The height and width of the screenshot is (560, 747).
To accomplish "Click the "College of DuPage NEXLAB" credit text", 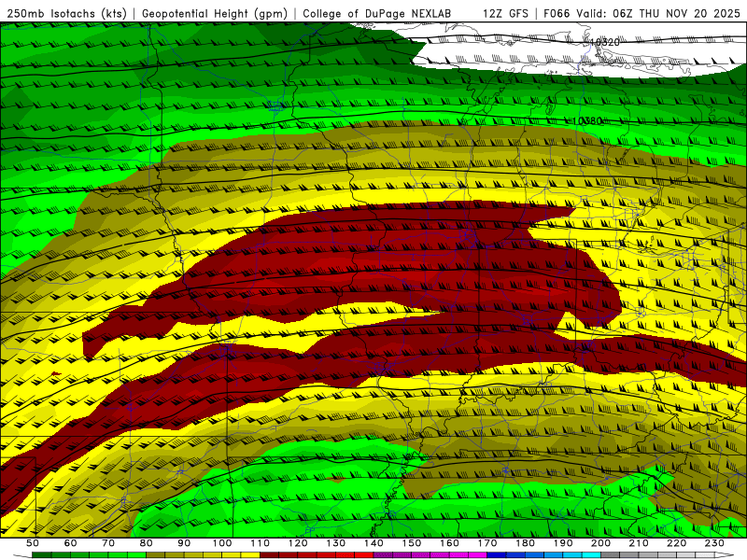I will click(377, 13).
